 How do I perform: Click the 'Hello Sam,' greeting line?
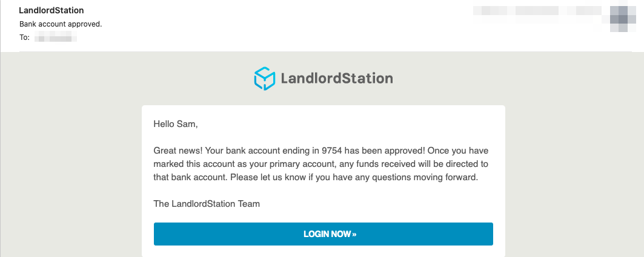(176, 124)
